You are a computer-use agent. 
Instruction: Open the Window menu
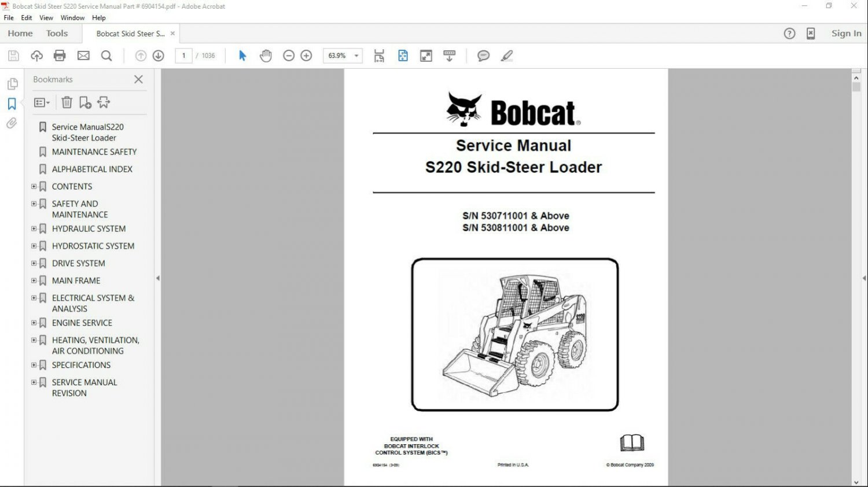72,18
